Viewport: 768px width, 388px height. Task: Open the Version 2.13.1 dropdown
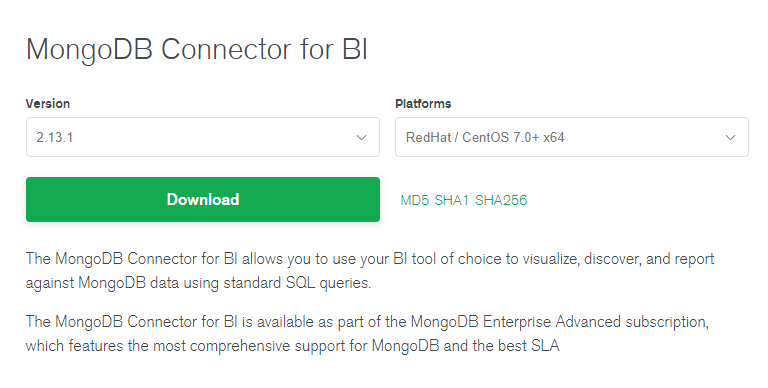[203, 137]
